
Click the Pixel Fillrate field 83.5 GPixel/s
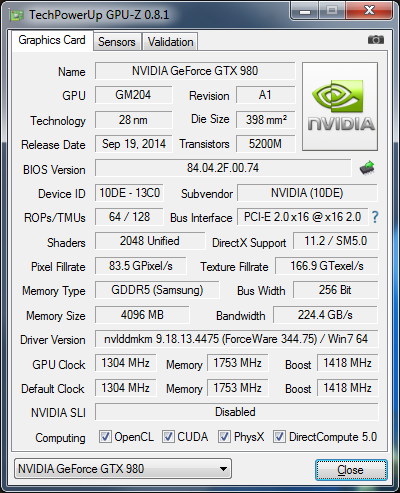pos(141,266)
